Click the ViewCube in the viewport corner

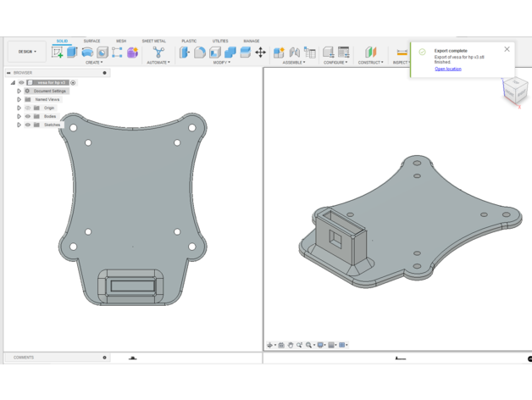(514, 92)
